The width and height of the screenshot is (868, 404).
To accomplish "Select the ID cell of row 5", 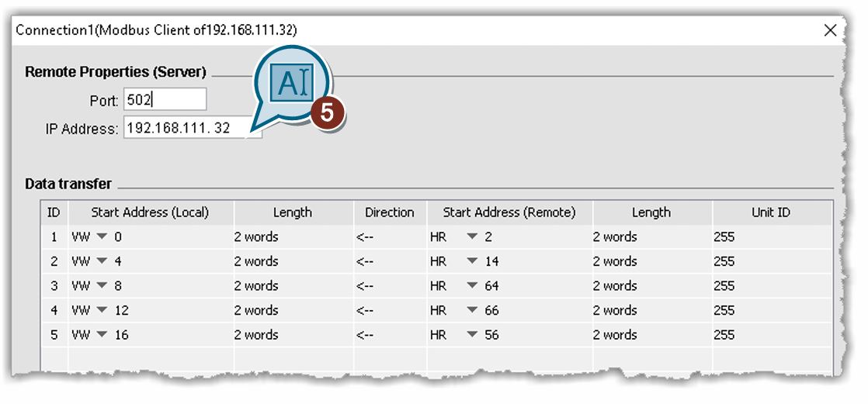I will (x=54, y=336).
